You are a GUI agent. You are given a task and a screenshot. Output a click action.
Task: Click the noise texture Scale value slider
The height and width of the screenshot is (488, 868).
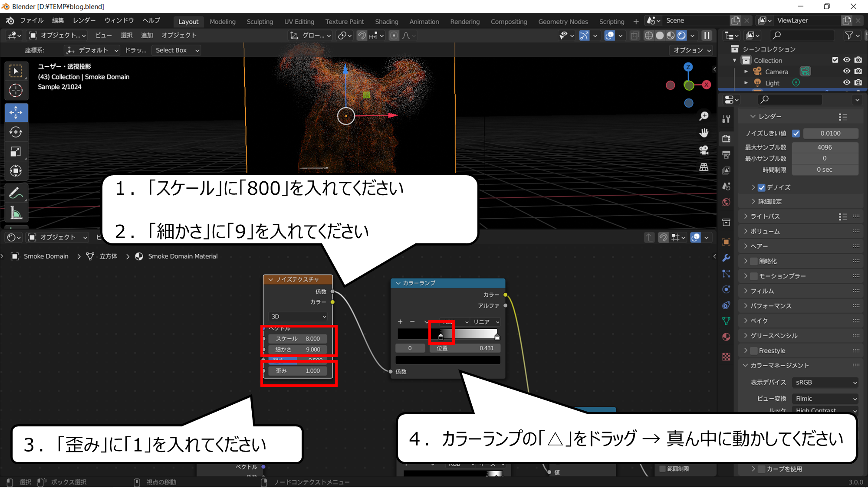click(298, 338)
